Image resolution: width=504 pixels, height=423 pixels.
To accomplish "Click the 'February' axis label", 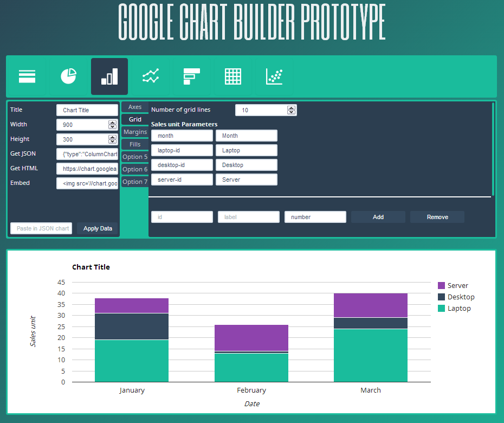I will tap(251, 390).
